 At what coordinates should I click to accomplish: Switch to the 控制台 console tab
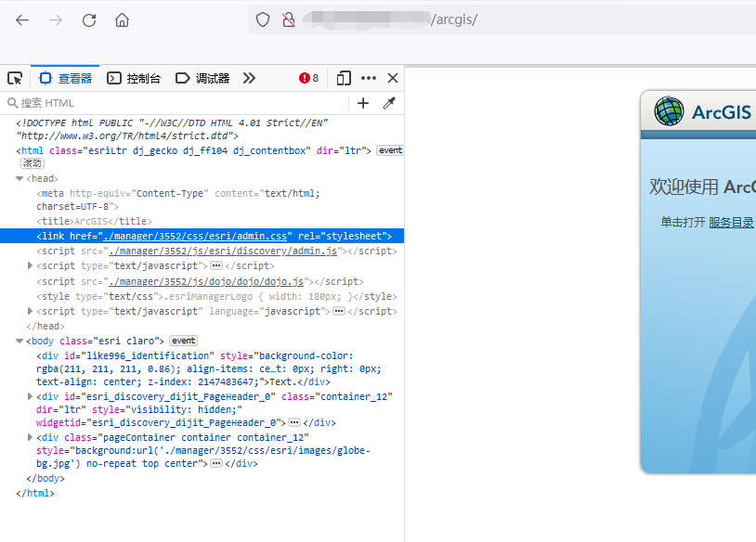(134, 78)
